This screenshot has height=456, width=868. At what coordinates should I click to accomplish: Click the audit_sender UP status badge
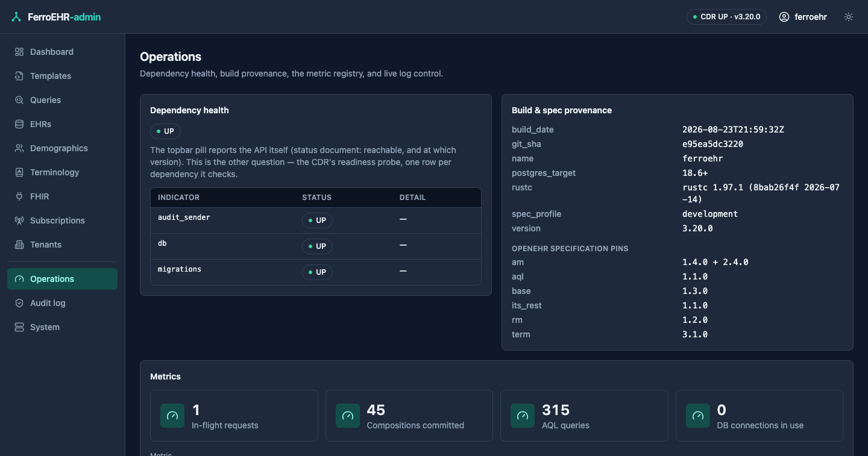(317, 220)
